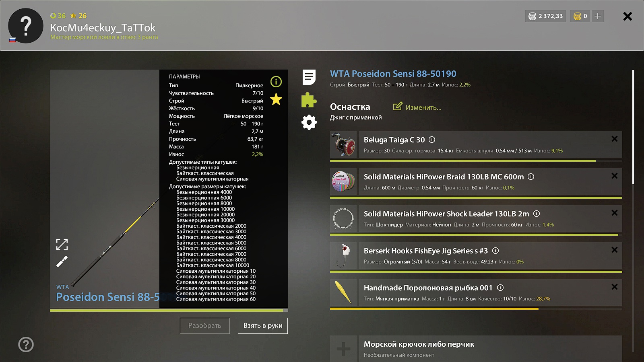The height and width of the screenshot is (362, 644).
Task: Click Безынерционная 4000 size entry
Action: pos(204,192)
